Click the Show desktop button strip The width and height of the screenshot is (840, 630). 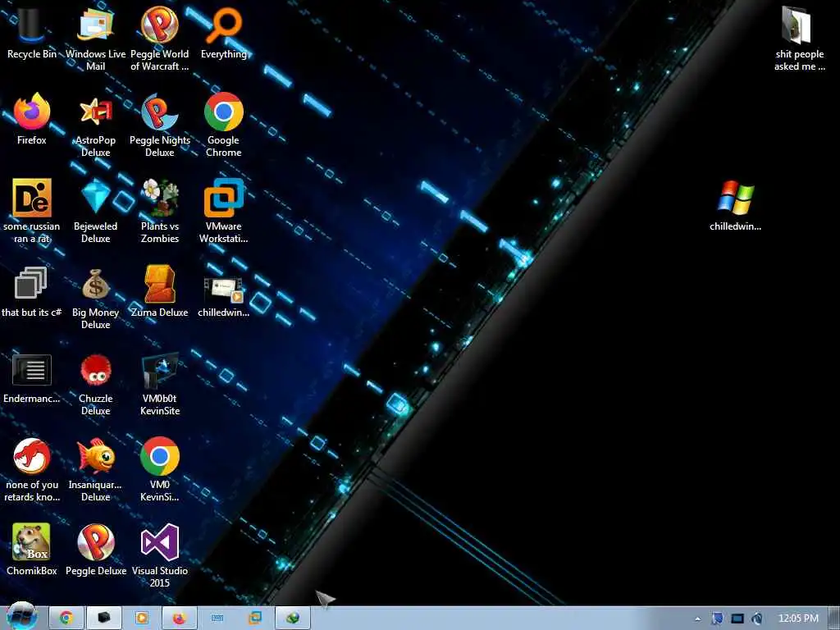834,619
